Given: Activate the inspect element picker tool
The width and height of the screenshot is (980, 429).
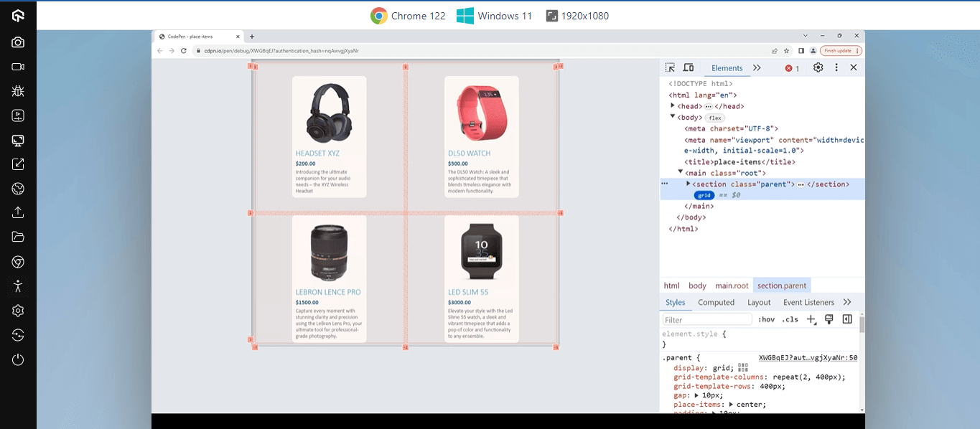Looking at the screenshot, I should [670, 67].
